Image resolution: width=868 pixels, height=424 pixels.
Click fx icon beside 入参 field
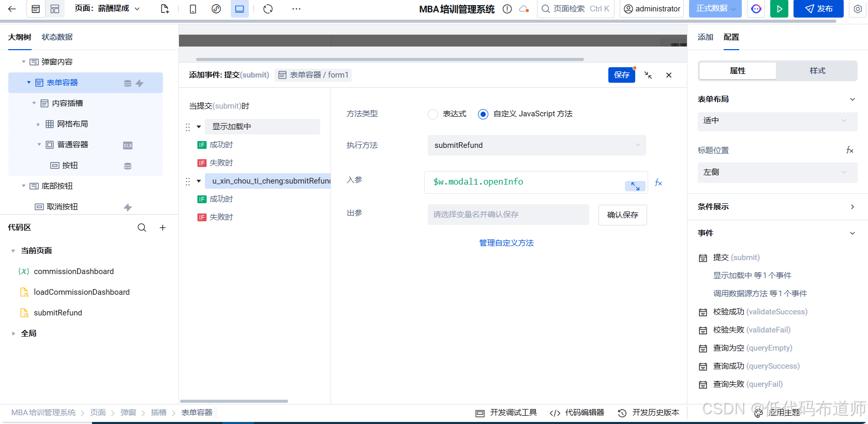click(659, 183)
